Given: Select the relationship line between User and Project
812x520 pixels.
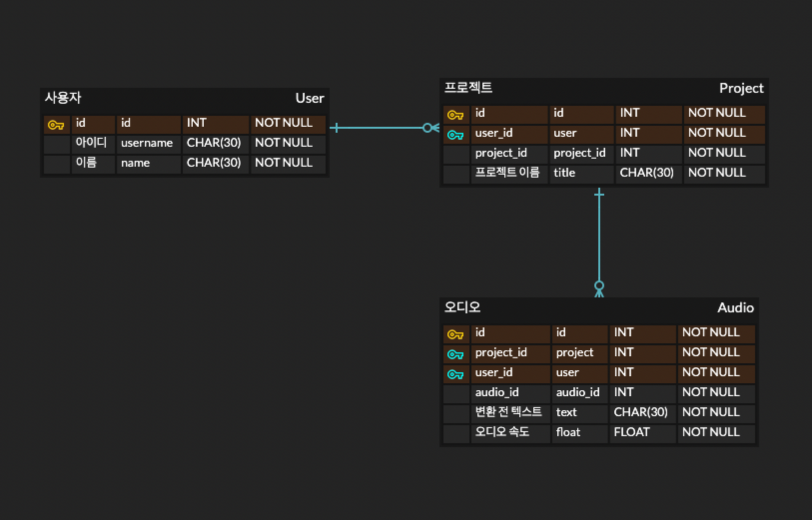Looking at the screenshot, I should (384, 128).
